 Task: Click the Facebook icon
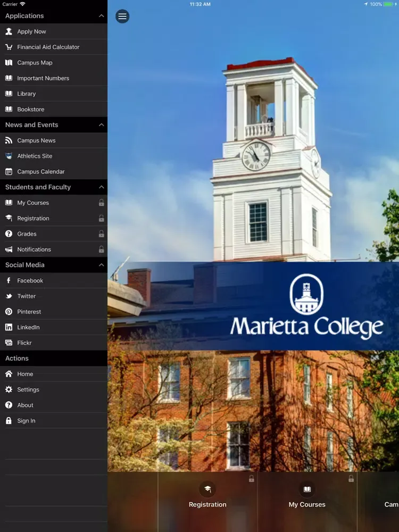tap(9, 280)
